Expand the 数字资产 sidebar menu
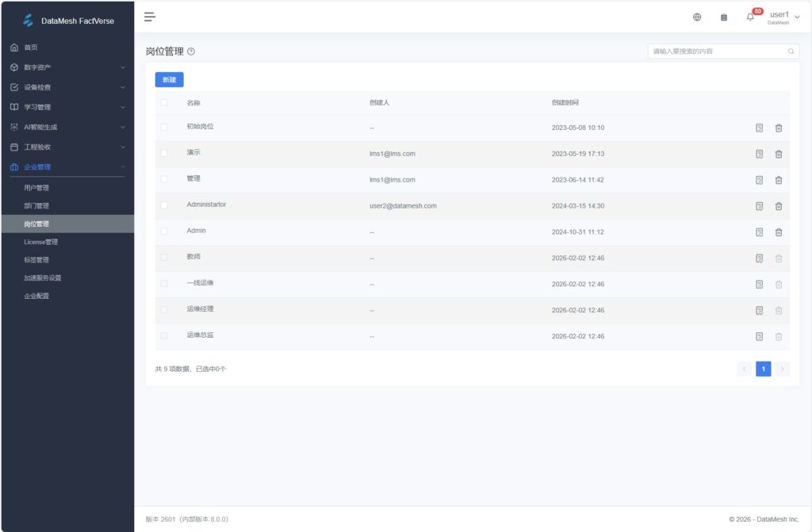812x532 pixels. point(67,67)
